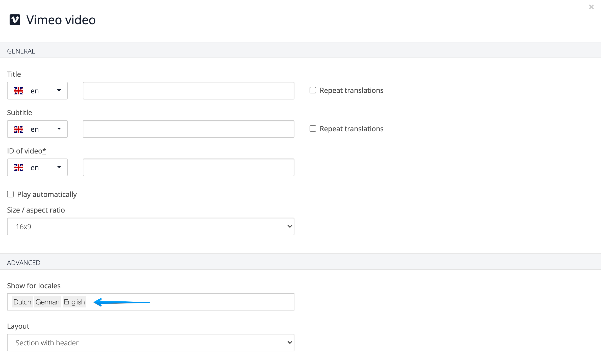
Task: Click the UK flag in the ID of video selector
Action: [18, 168]
